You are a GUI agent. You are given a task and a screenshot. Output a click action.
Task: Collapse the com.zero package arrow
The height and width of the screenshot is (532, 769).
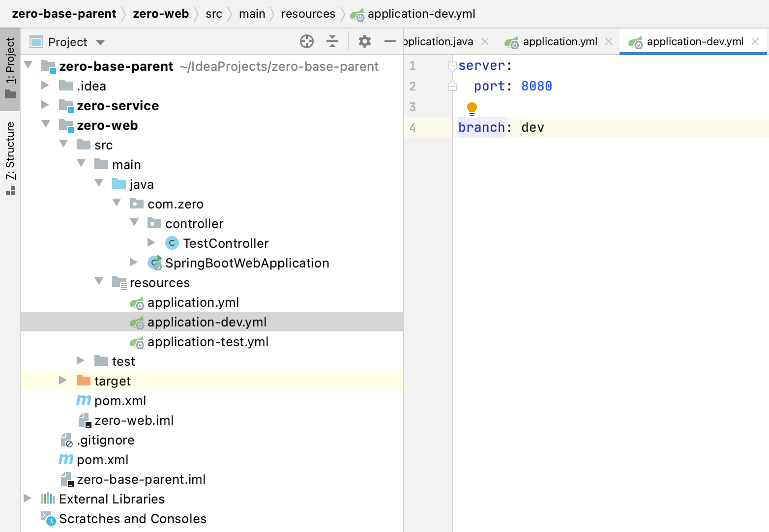click(x=117, y=203)
